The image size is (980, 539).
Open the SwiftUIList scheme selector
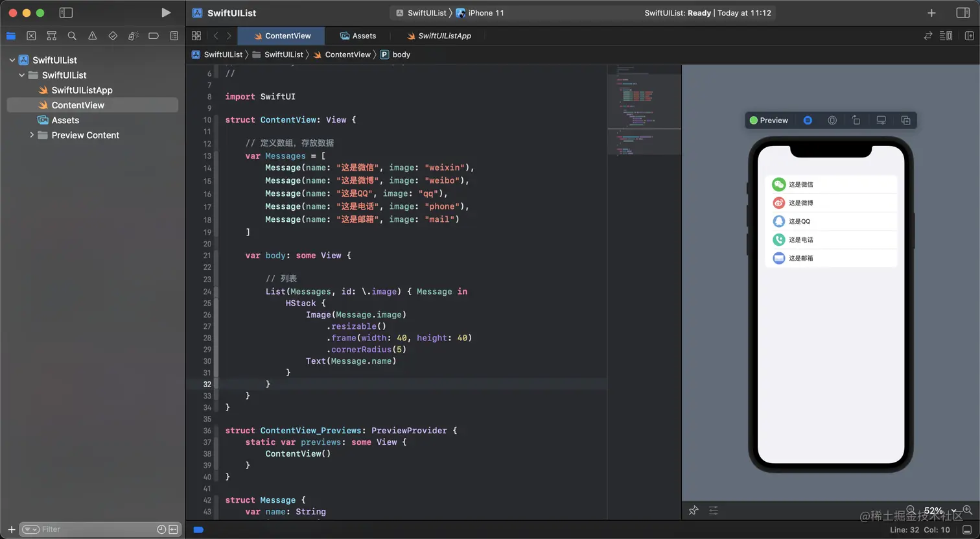click(421, 13)
